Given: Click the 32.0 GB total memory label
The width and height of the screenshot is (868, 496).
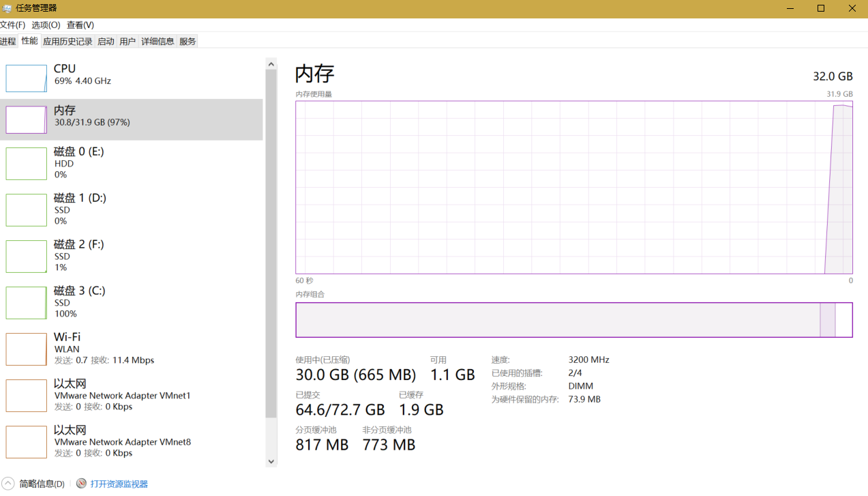Looking at the screenshot, I should point(833,76).
